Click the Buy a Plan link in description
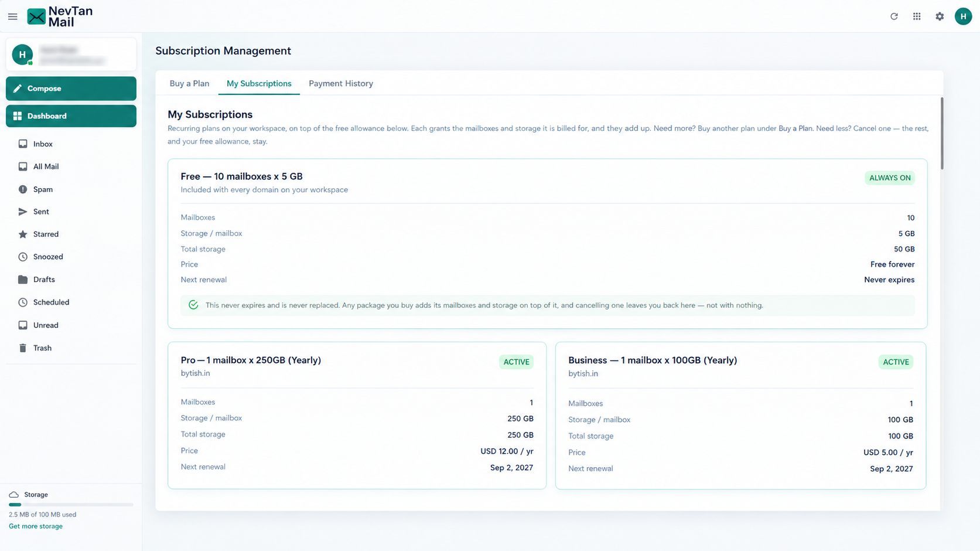Viewport: 980px width, 551px height. (795, 128)
